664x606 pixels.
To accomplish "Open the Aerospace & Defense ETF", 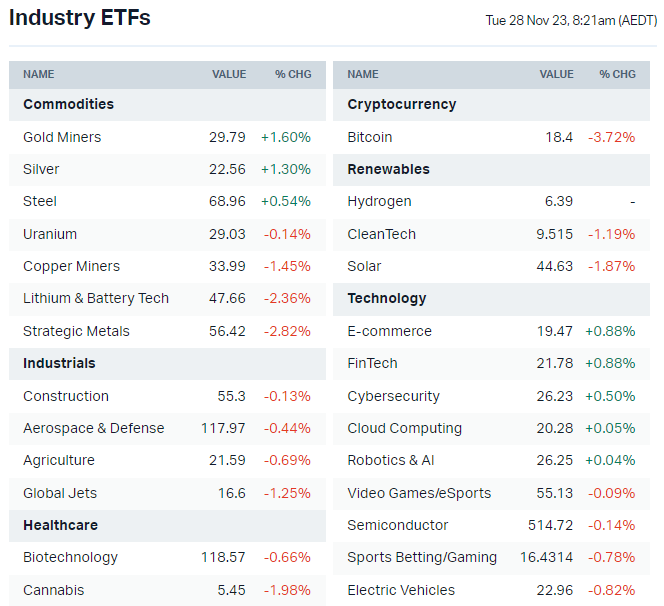I will tap(93, 428).
